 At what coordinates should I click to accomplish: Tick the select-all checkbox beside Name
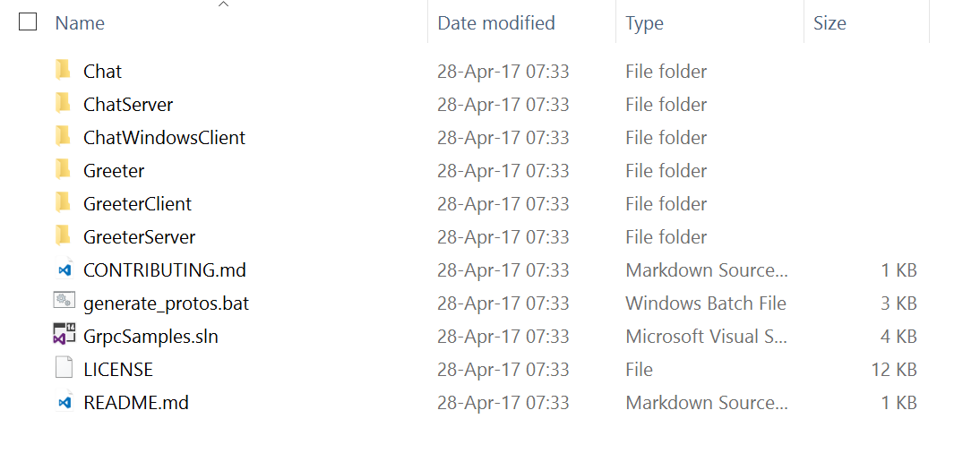click(28, 22)
